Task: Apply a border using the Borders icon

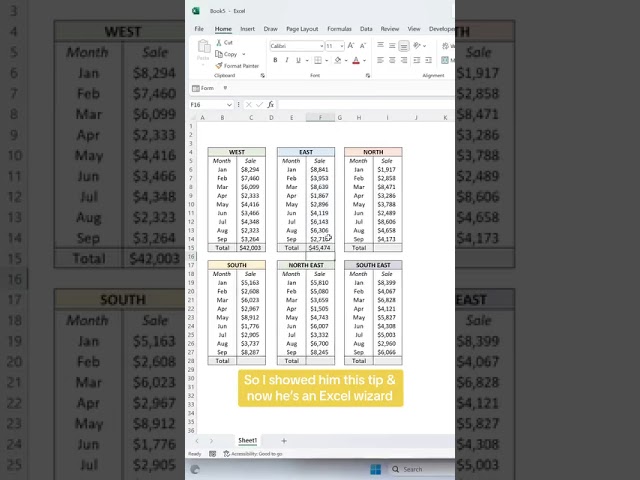Action: pyautogui.click(x=318, y=60)
